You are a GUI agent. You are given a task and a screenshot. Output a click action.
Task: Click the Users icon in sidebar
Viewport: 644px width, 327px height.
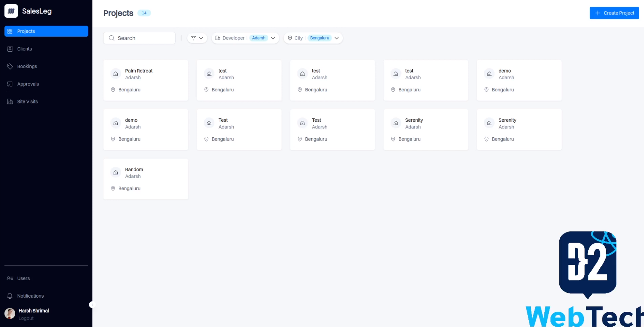tap(10, 279)
